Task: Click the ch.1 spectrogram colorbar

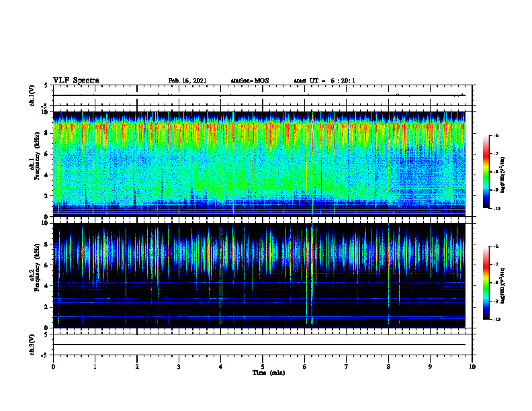Action: pos(486,172)
